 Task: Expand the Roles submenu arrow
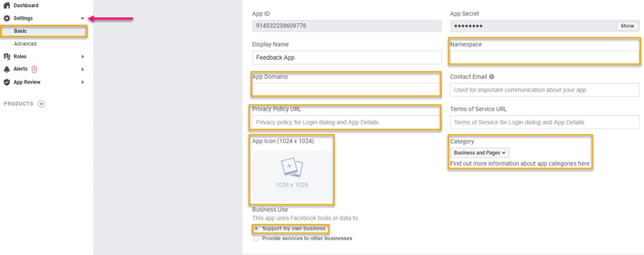point(83,57)
